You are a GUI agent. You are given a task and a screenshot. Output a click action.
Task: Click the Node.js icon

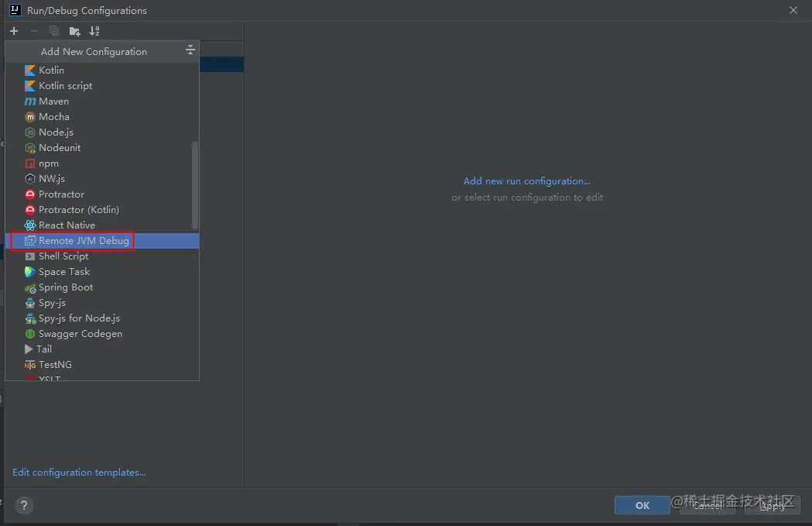(x=30, y=132)
